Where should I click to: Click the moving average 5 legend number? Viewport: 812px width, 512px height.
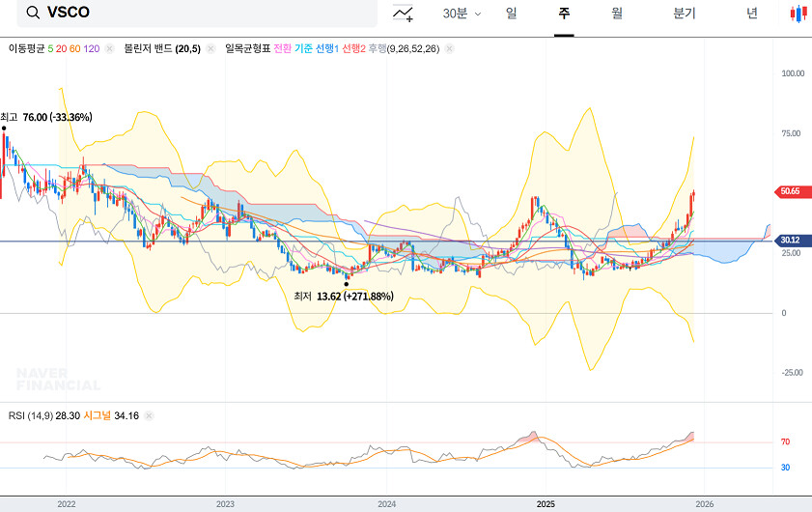click(50, 48)
